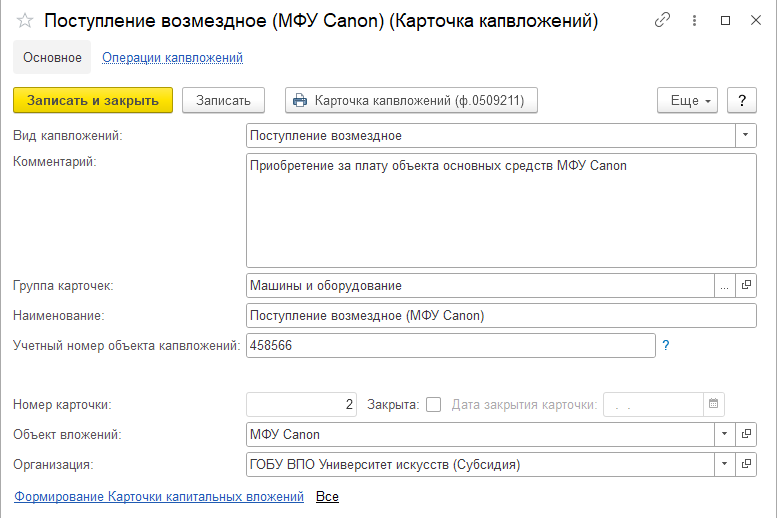Image resolution: width=777 pixels, height=518 pixels.
Task: Expand the Организация dropdown list
Action: (x=724, y=464)
